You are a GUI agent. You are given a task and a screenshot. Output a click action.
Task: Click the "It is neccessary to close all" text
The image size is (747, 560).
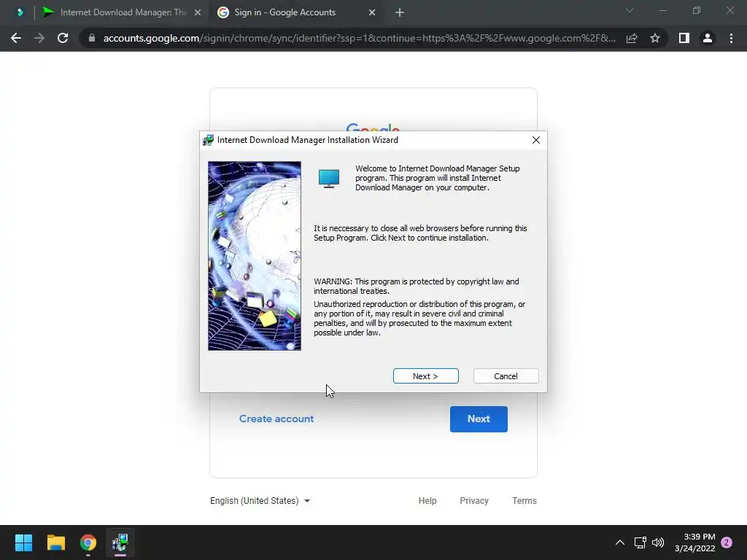420,233
